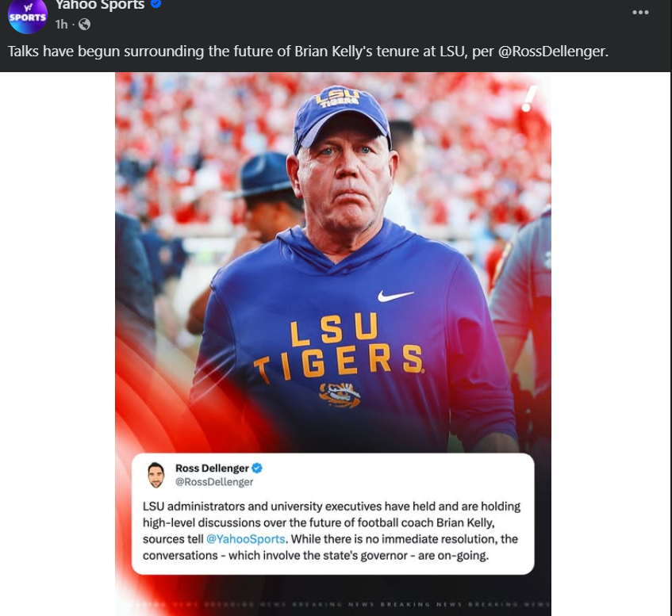Viewport: 672px width, 616px height.
Task: Click the tweet body text in the white card
Action: (x=332, y=531)
